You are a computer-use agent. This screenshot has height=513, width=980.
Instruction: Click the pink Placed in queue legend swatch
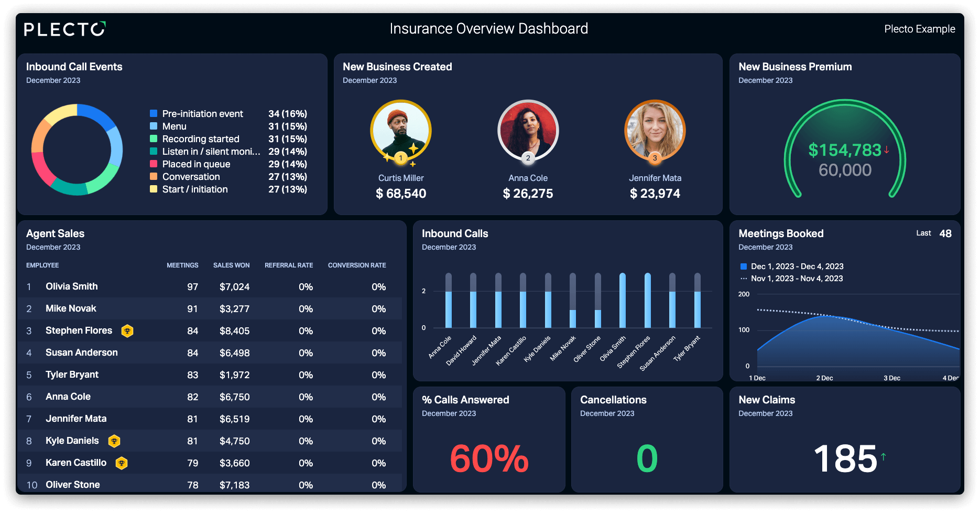(154, 164)
